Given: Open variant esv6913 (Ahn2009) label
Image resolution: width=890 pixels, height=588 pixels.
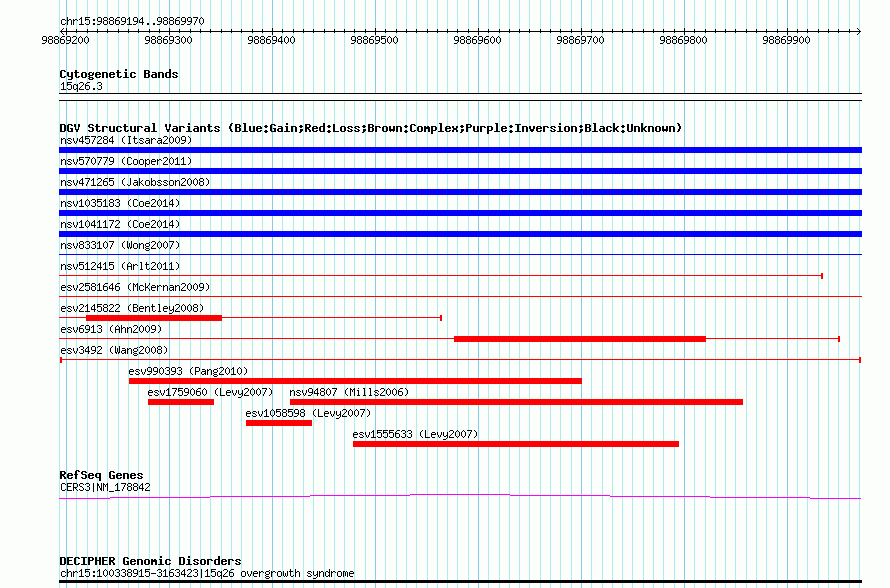Looking at the screenshot, I should coord(111,329).
